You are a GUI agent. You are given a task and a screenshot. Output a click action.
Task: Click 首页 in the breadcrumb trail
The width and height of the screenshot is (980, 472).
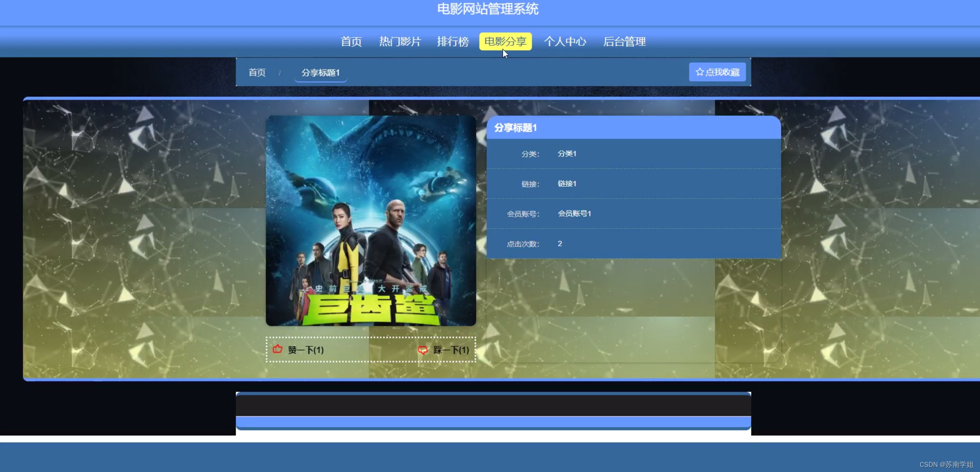click(257, 72)
